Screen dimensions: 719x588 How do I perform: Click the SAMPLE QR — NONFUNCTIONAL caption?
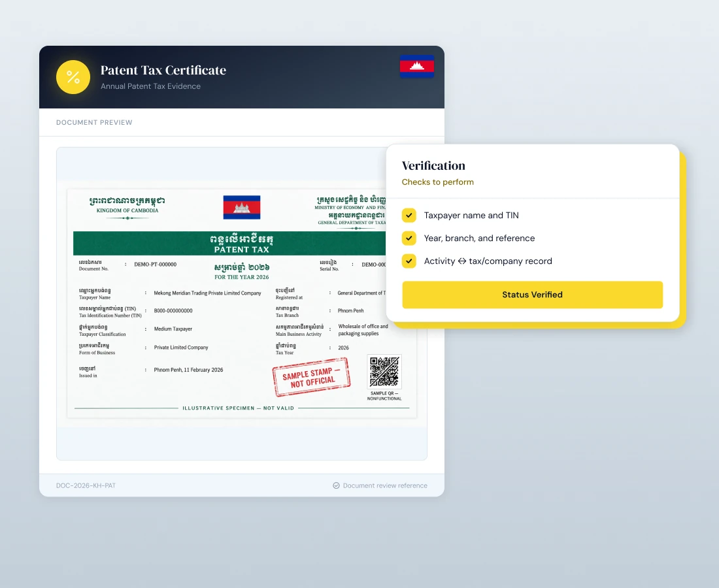(x=384, y=396)
